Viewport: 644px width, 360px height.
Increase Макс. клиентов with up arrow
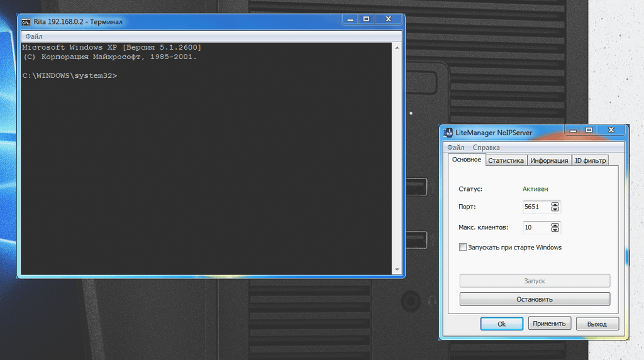point(555,225)
